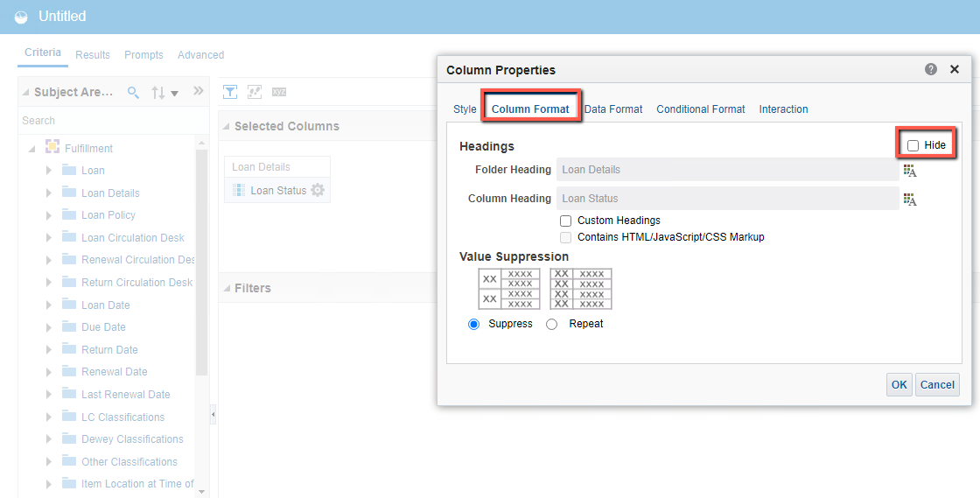This screenshot has height=498, width=980.
Task: Click the toolbar icon between filter and xyz
Action: [x=255, y=92]
